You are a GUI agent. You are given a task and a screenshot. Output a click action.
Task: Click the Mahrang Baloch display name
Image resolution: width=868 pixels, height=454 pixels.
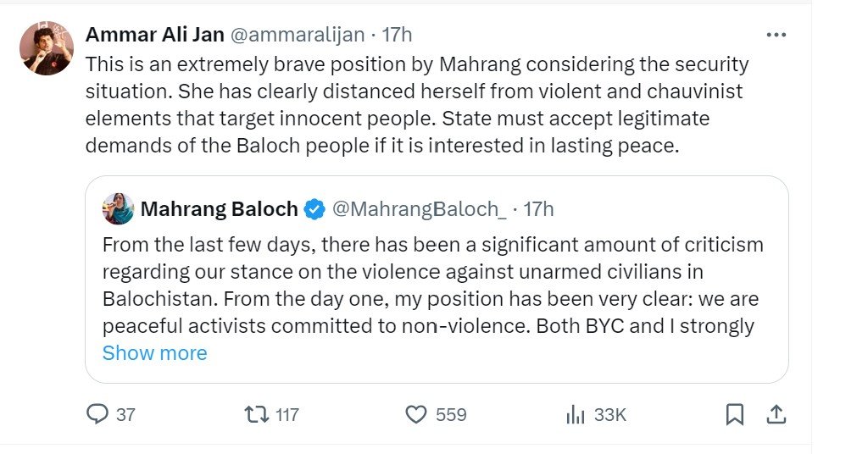219,208
